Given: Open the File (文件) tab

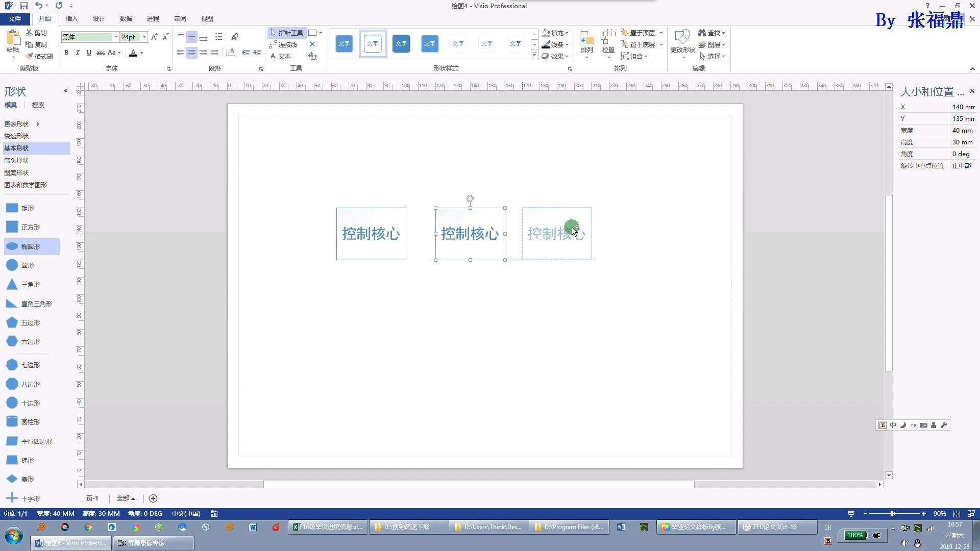Looking at the screenshot, I should click(x=15, y=19).
